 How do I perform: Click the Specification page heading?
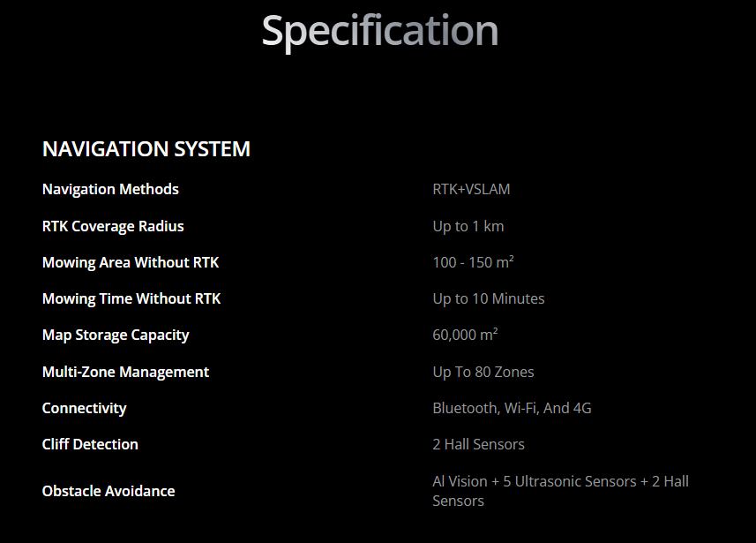pos(379,31)
